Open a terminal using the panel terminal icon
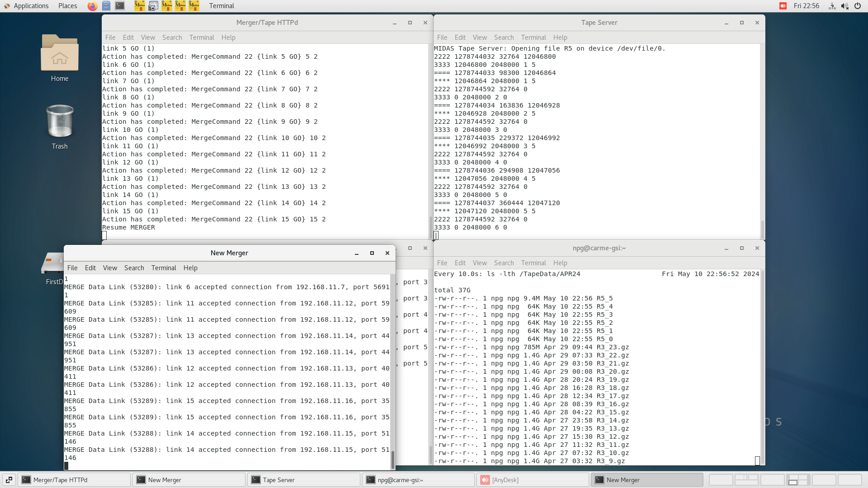 click(119, 6)
